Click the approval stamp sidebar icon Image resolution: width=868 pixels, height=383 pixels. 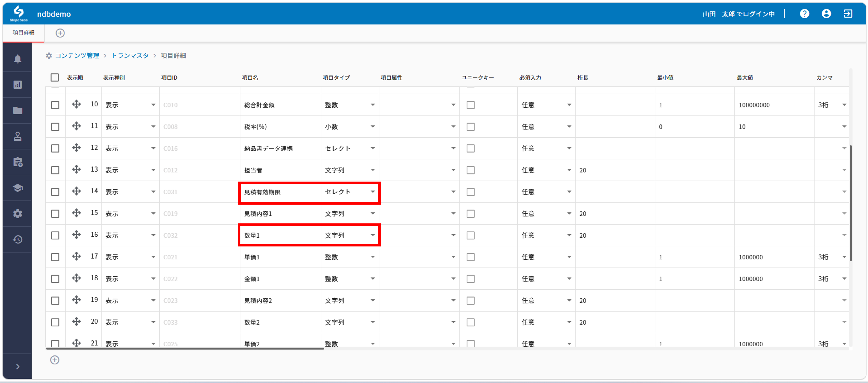click(x=18, y=136)
